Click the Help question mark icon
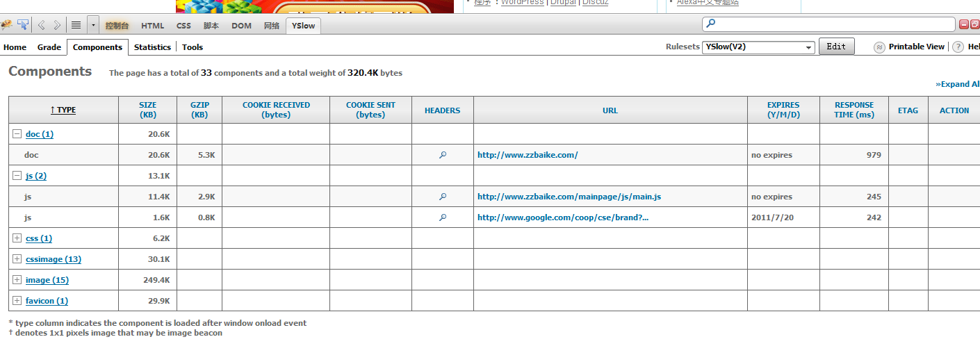This screenshot has width=980, height=346. [x=958, y=47]
